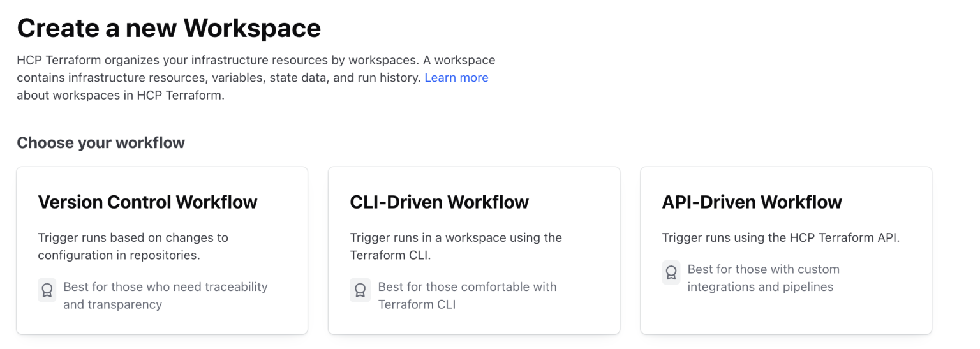Image resolution: width=980 pixels, height=349 pixels.
Task: Click the award icon in API-Driven card
Action: click(x=671, y=272)
